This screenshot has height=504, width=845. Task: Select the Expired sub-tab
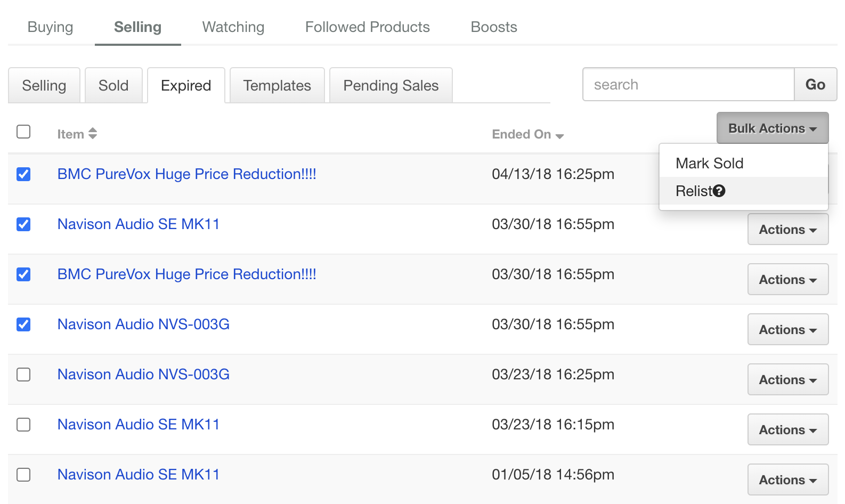tap(186, 85)
